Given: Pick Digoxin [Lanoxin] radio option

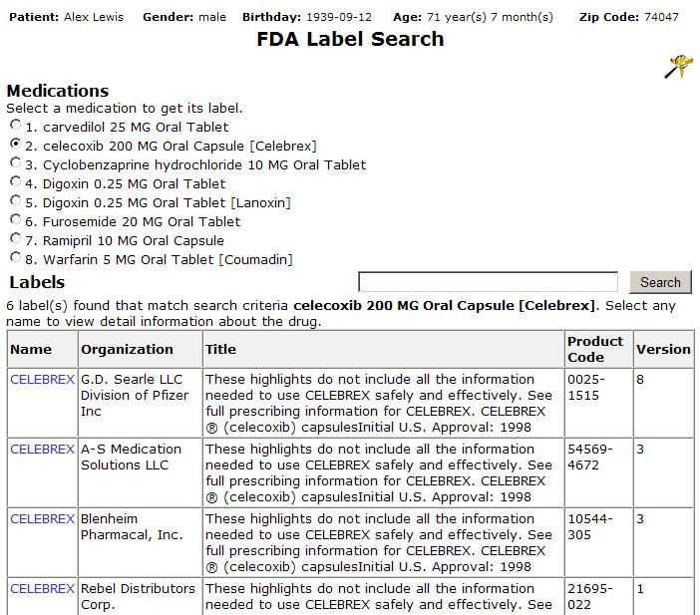Looking at the screenshot, I should click(x=16, y=200).
